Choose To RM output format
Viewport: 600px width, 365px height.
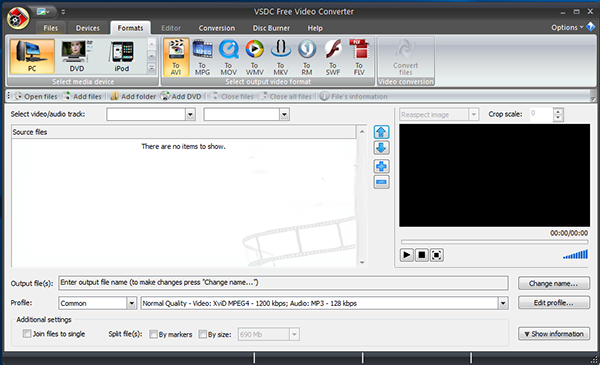307,57
